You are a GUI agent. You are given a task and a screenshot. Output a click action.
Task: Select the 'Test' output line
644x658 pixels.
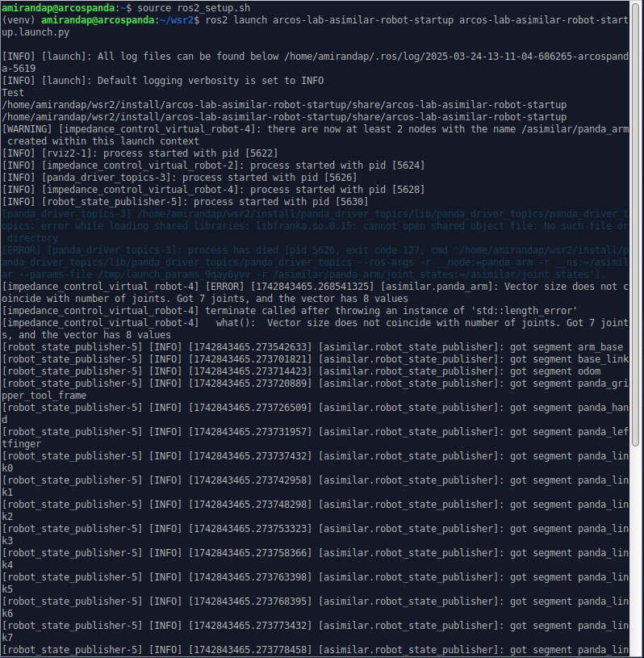point(14,93)
